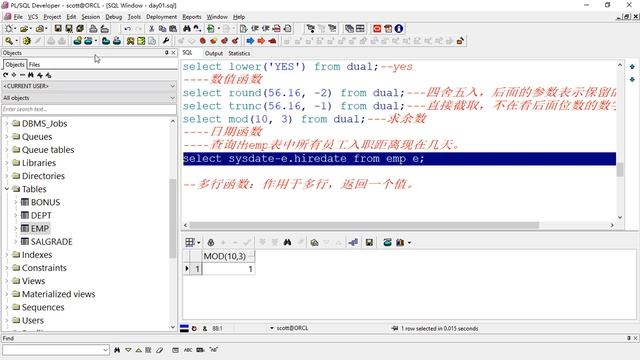Click the yellow gear Execute icon
Screen dimensions: 640x360
(x=27, y=41)
